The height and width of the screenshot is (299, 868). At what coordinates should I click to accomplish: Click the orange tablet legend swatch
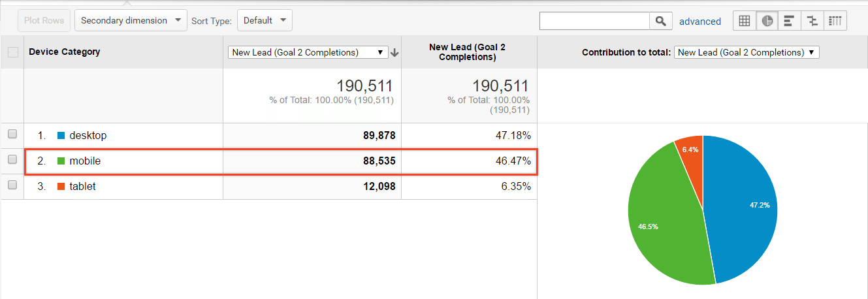click(61, 187)
